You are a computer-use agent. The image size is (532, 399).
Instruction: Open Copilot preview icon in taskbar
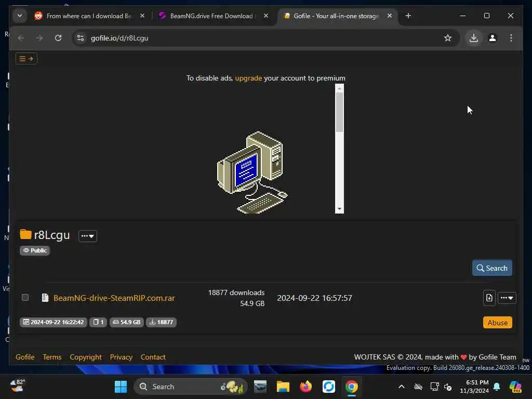click(x=515, y=387)
